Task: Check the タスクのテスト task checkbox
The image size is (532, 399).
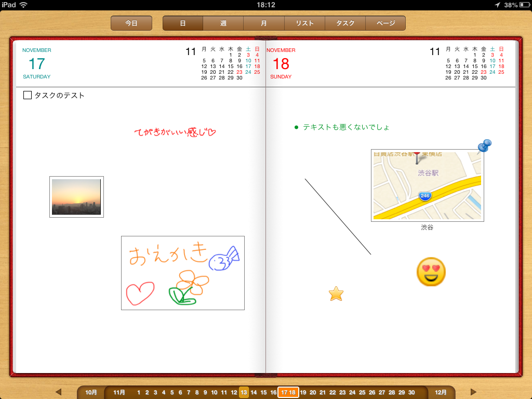Action: coord(28,96)
